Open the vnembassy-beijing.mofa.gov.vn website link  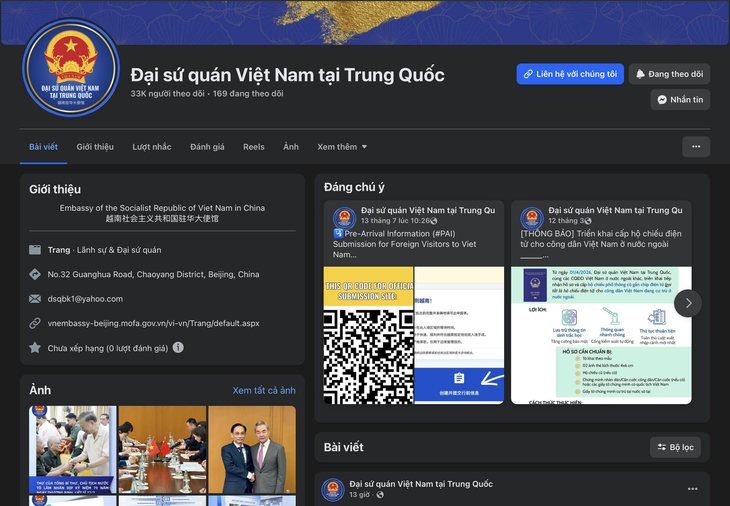pyautogui.click(x=154, y=323)
